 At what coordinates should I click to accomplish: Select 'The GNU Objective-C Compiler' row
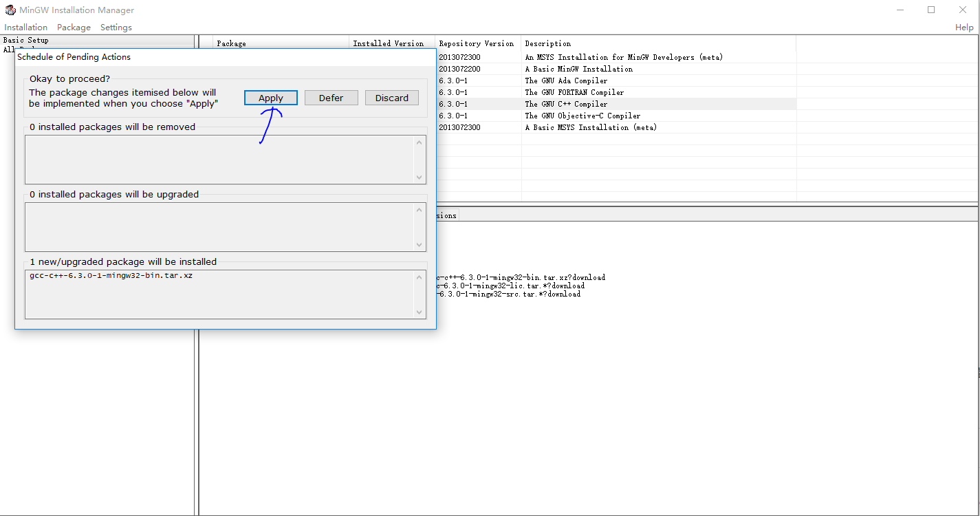pos(616,116)
